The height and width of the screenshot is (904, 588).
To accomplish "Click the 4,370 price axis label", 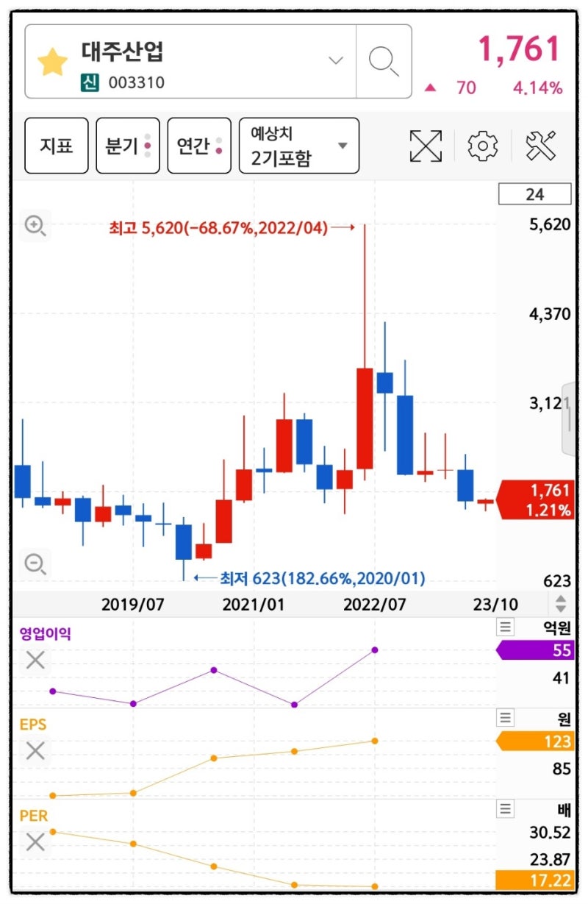I will [x=550, y=314].
